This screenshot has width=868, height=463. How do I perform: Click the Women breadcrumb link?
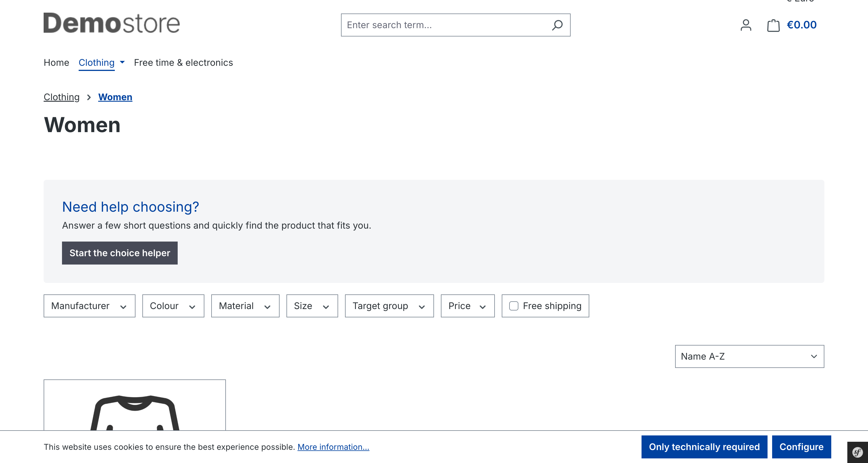[x=115, y=97]
